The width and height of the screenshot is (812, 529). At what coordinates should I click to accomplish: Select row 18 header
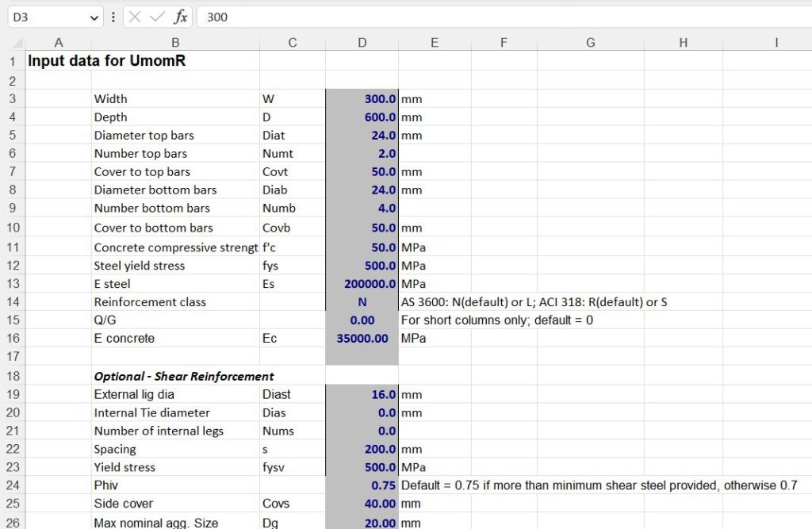point(13,376)
